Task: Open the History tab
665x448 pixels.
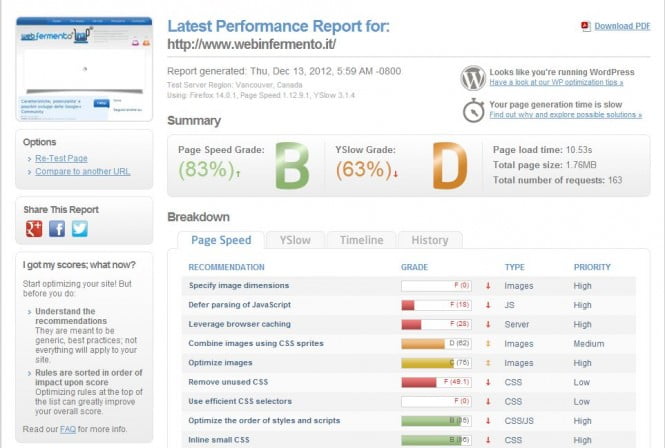Action: 430,240
